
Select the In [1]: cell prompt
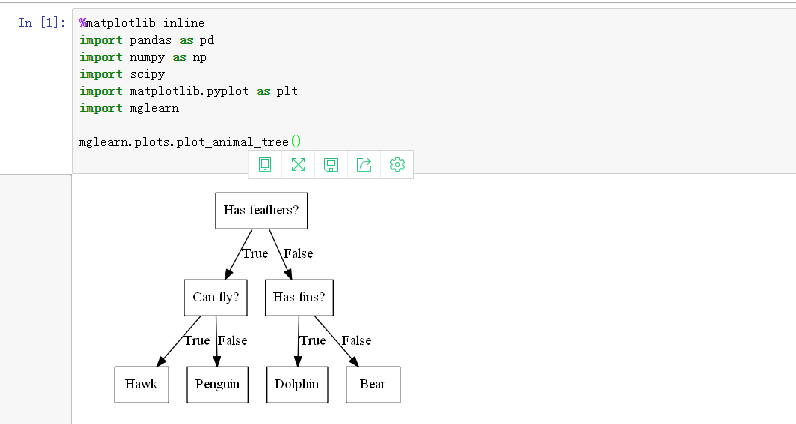click(42, 23)
